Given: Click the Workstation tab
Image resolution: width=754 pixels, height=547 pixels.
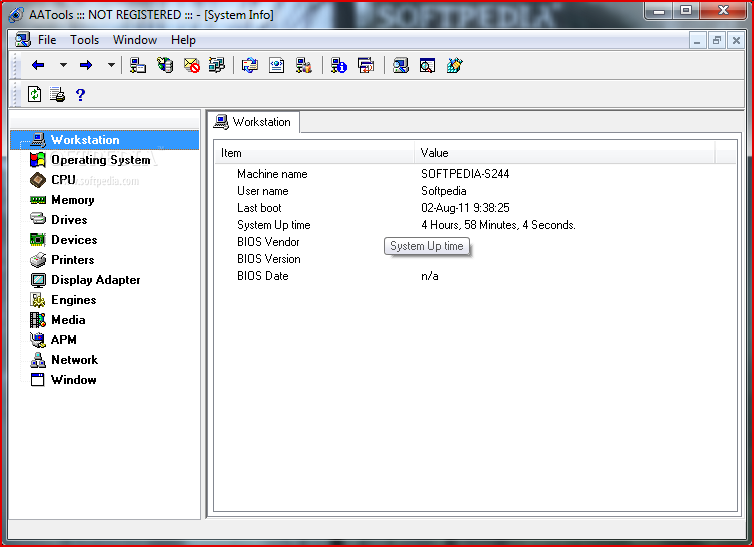Looking at the screenshot, I should pos(253,122).
